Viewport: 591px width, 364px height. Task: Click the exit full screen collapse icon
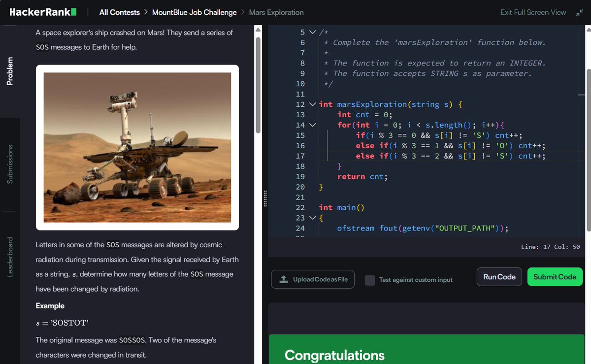[579, 12]
